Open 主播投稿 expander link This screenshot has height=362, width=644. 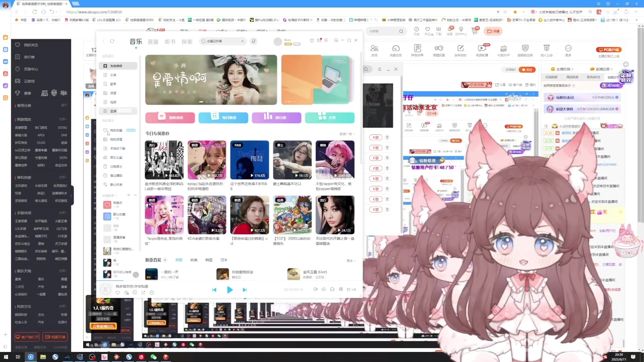pos(562,69)
